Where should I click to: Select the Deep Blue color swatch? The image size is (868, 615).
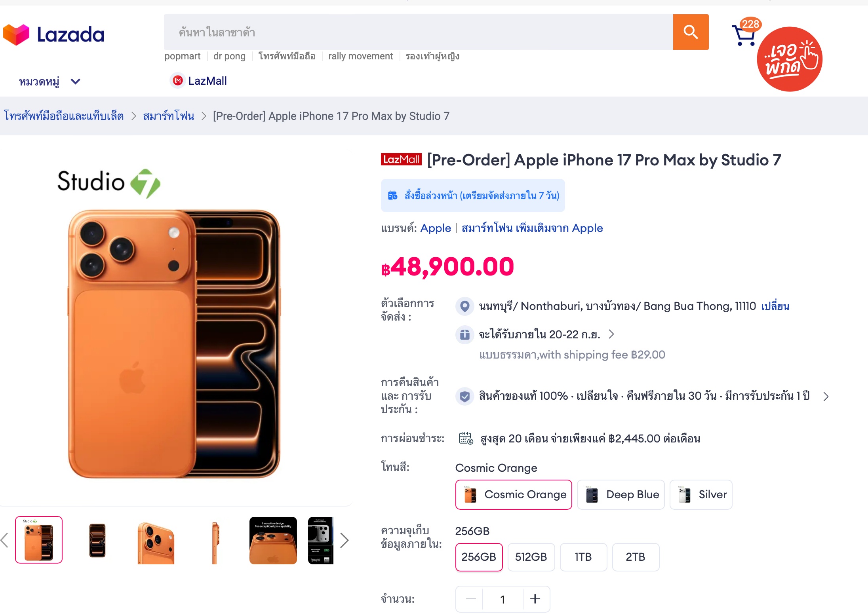[621, 495]
